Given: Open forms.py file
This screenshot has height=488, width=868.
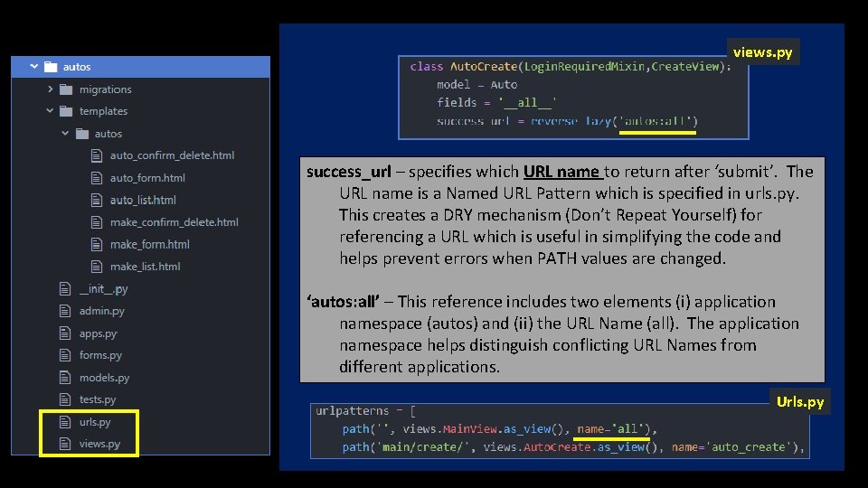Looking at the screenshot, I should pyautogui.click(x=100, y=355).
